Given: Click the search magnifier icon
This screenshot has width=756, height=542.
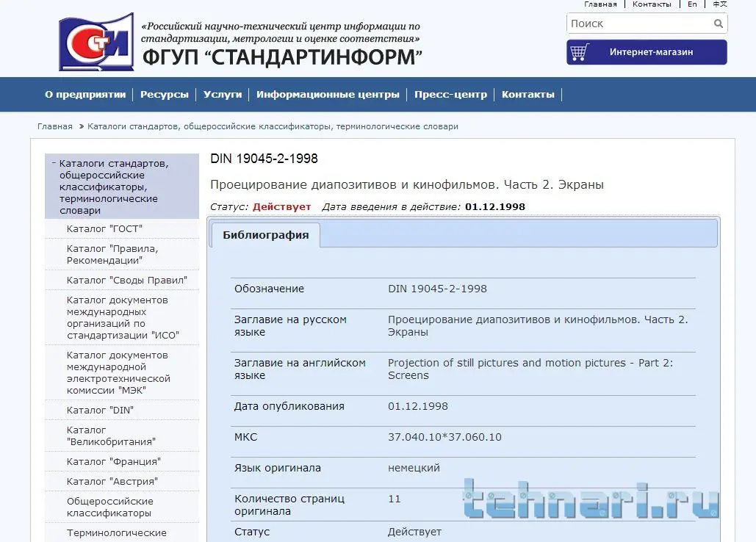Looking at the screenshot, I should pyautogui.click(x=719, y=23).
